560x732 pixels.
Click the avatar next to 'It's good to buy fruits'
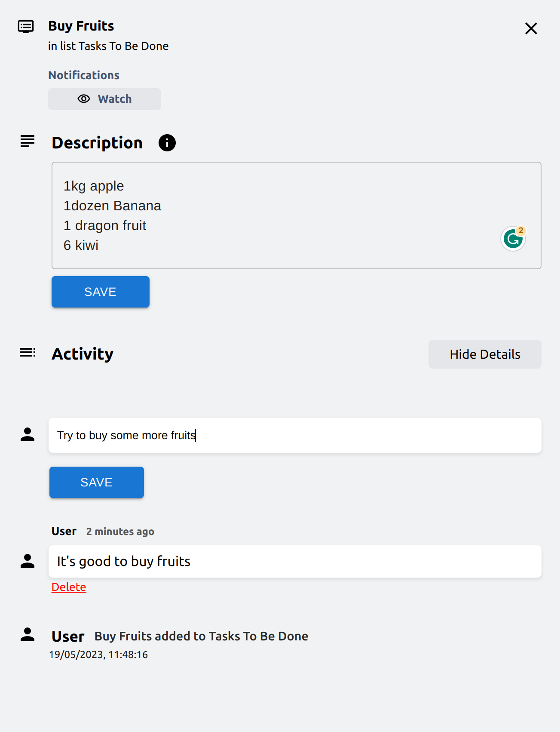tap(28, 561)
